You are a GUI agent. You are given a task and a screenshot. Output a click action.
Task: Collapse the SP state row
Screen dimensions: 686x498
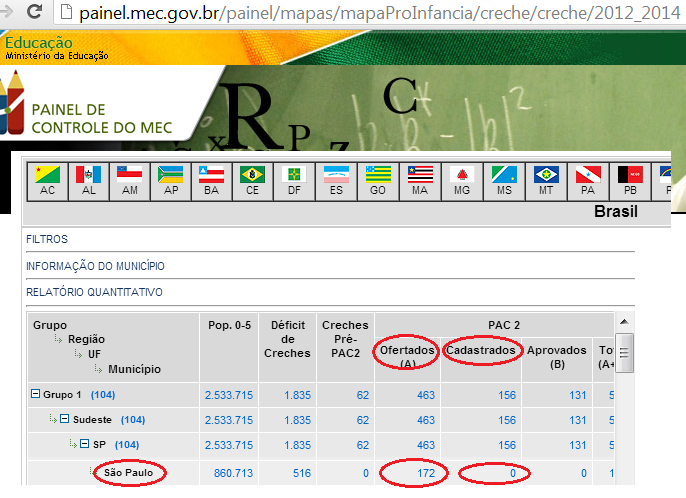pos(84,444)
